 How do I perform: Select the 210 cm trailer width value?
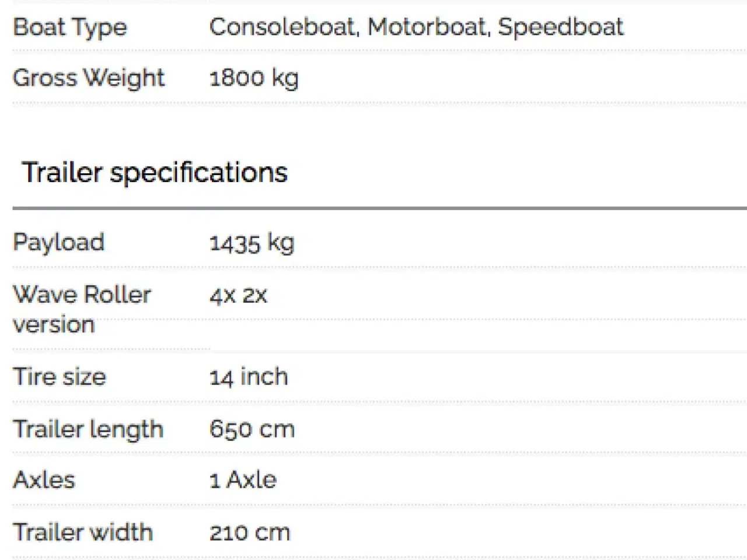[x=250, y=533]
